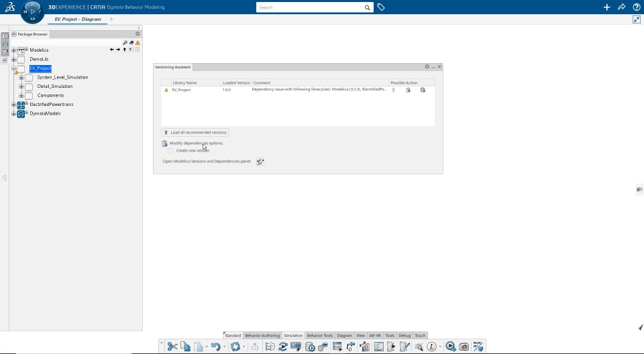Select ElectrifiedPowertrains in package tree

click(x=52, y=105)
